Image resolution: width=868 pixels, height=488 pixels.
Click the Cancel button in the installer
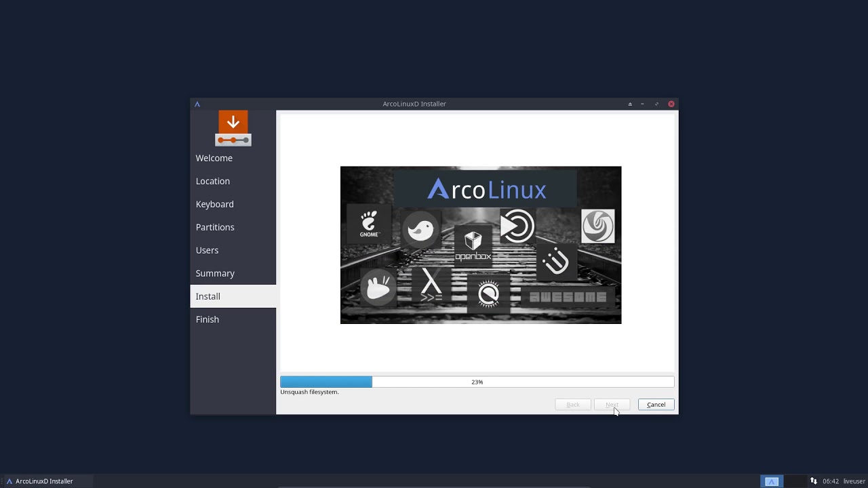[656, 405]
